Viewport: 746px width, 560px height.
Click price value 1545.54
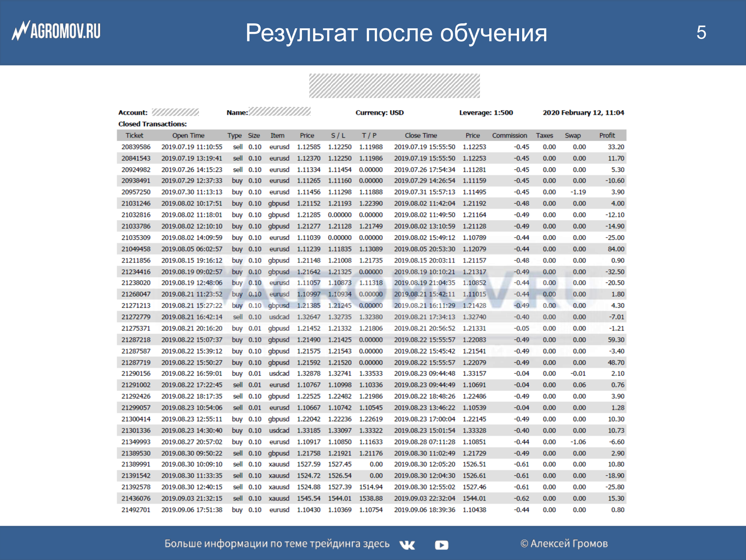pyautogui.click(x=309, y=498)
